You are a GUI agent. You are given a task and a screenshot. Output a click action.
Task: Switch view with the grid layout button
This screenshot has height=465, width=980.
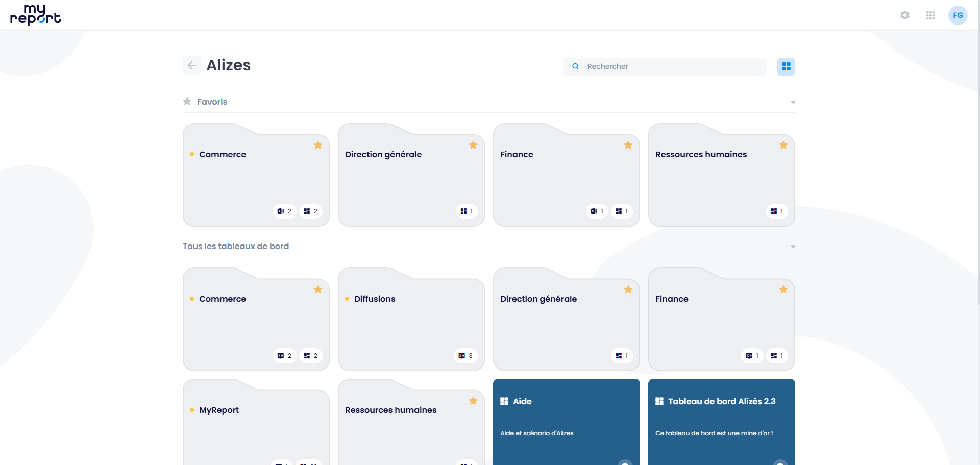point(786,66)
